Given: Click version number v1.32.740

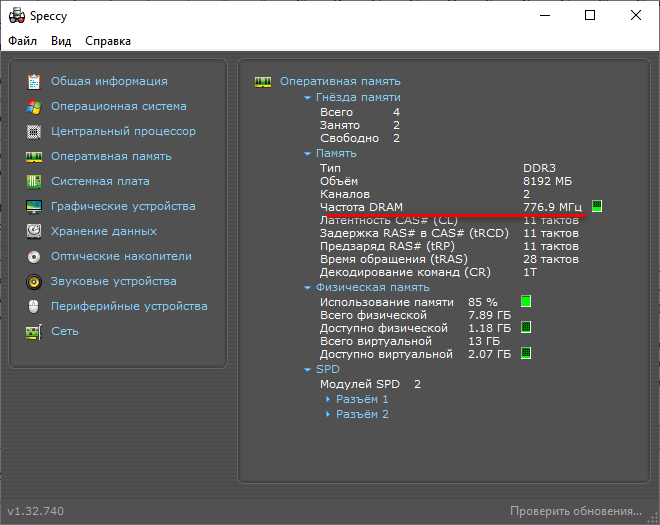Looking at the screenshot, I should pos(35,511).
